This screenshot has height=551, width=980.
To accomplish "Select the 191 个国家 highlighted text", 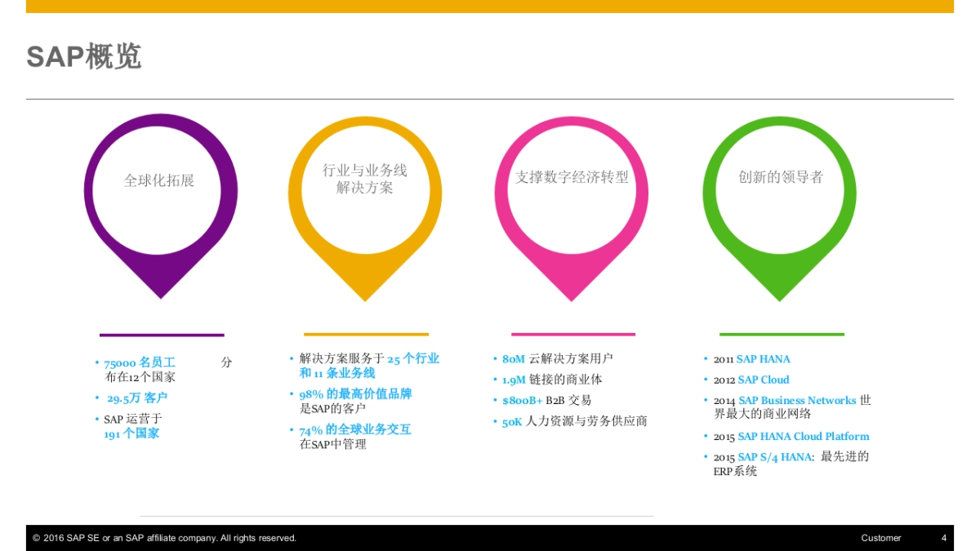I will click(x=132, y=433).
